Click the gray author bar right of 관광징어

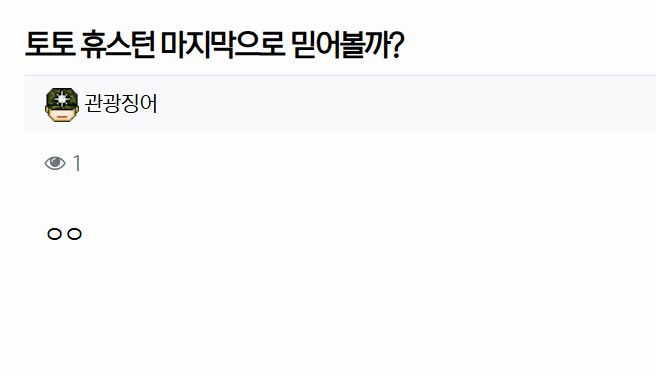point(406,105)
